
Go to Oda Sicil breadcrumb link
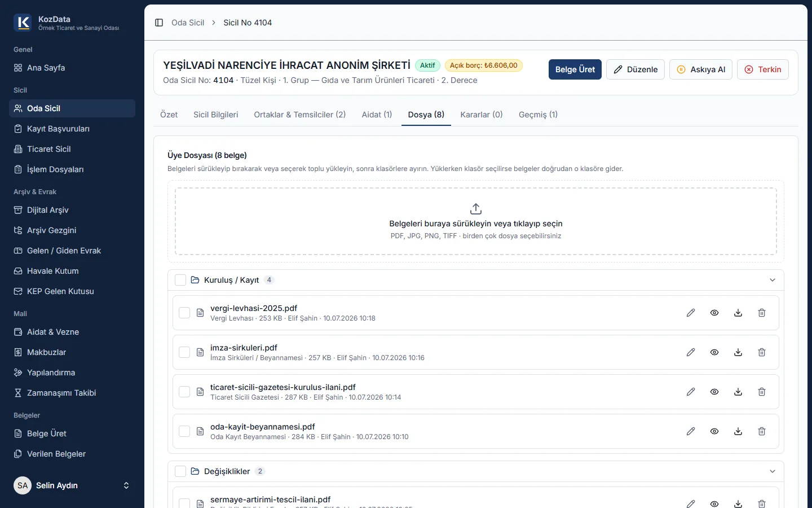click(188, 23)
